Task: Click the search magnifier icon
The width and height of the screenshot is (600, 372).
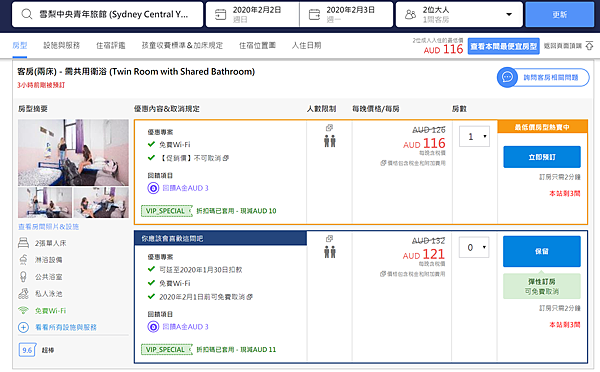Action: tap(26, 15)
